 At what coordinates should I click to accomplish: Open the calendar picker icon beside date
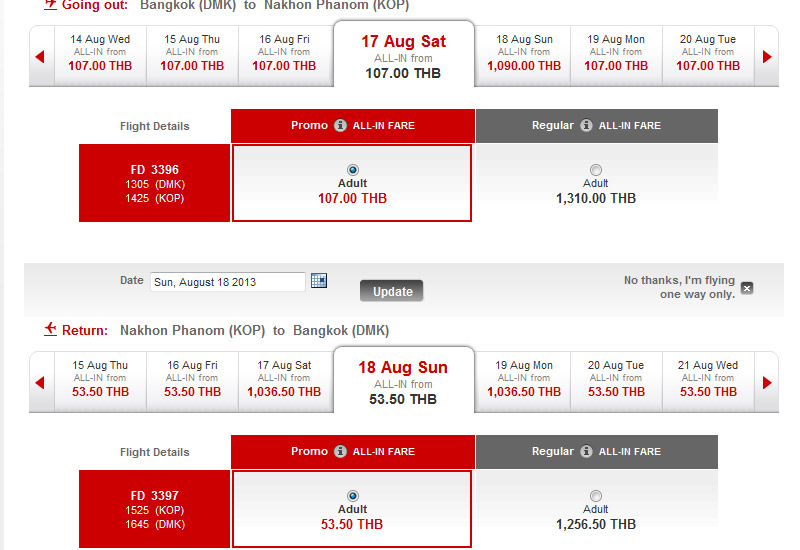pos(319,281)
